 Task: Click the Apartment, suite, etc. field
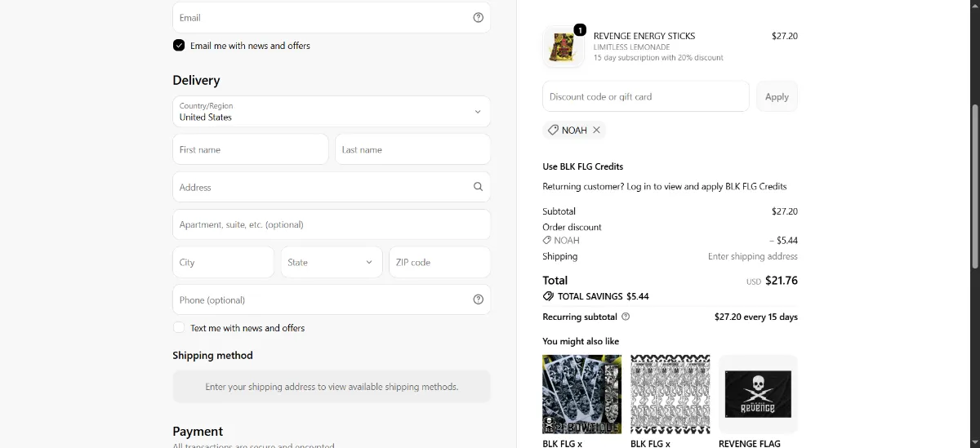(x=332, y=224)
